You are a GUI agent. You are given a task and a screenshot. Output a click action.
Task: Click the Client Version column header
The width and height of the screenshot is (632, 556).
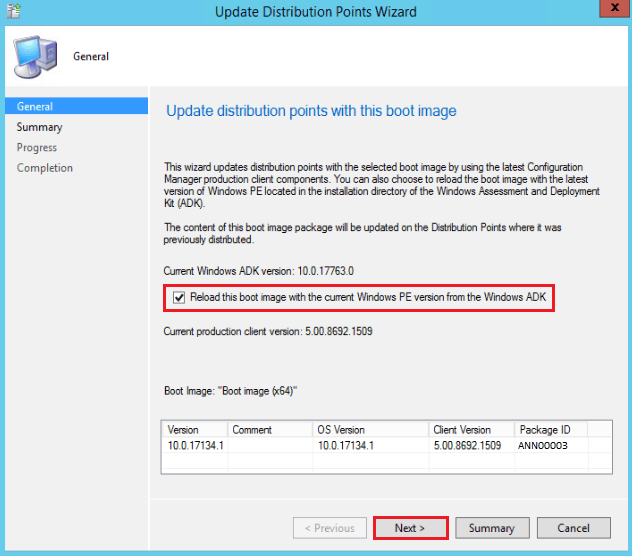[x=471, y=429]
